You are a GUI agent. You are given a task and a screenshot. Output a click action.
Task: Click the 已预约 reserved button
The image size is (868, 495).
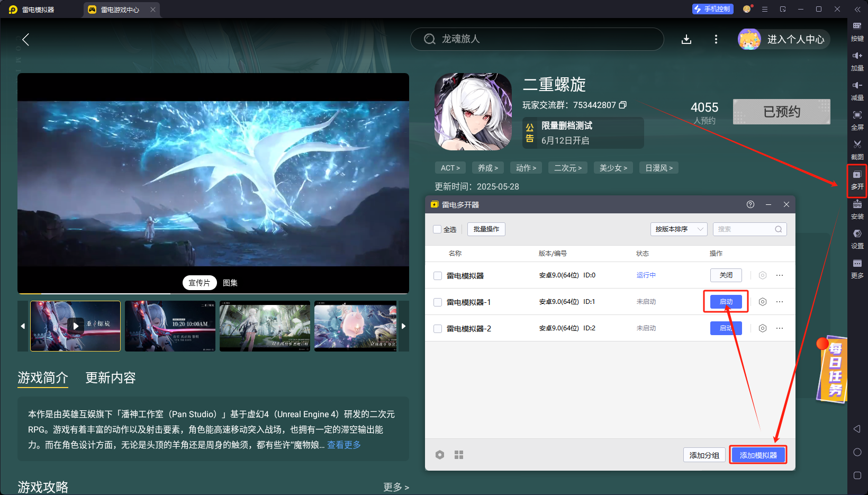[782, 112]
